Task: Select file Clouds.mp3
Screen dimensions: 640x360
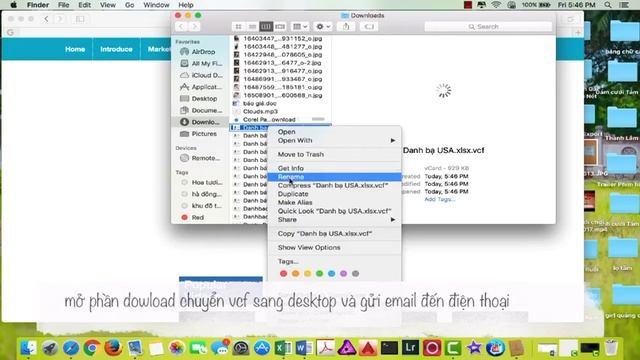Action: 260,111
